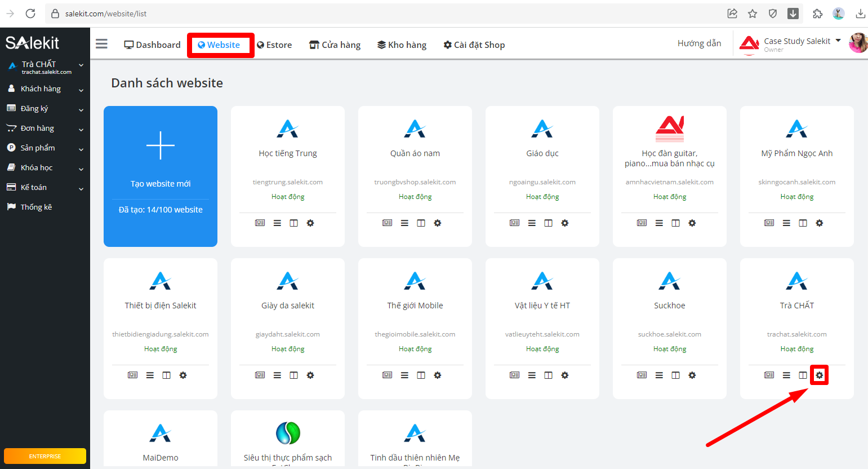Click the 'Đã tạo: 14/100 website' counter

[161, 210]
